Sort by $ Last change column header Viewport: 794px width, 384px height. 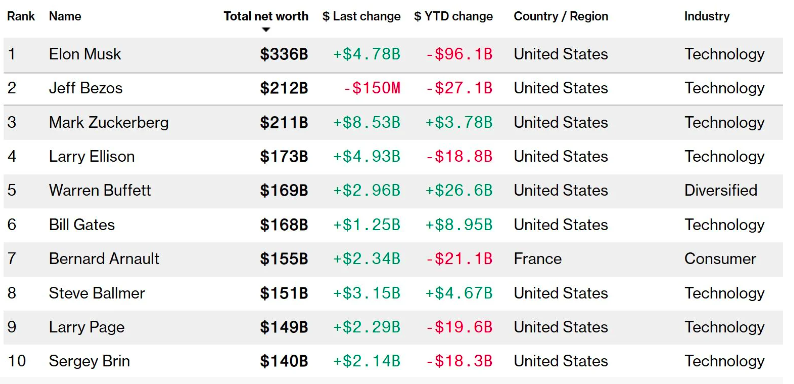point(362,16)
